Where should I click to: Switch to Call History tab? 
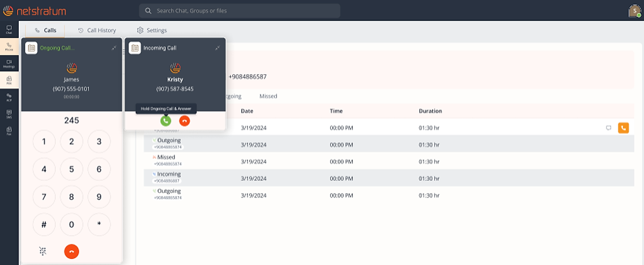[x=97, y=31]
